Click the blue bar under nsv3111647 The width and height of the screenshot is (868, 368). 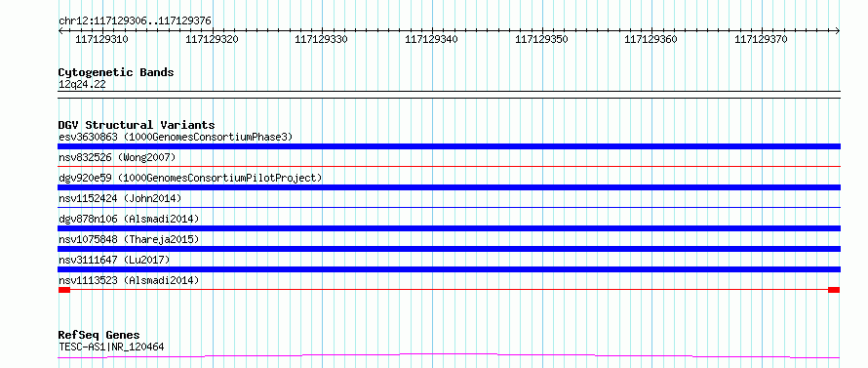click(x=449, y=269)
